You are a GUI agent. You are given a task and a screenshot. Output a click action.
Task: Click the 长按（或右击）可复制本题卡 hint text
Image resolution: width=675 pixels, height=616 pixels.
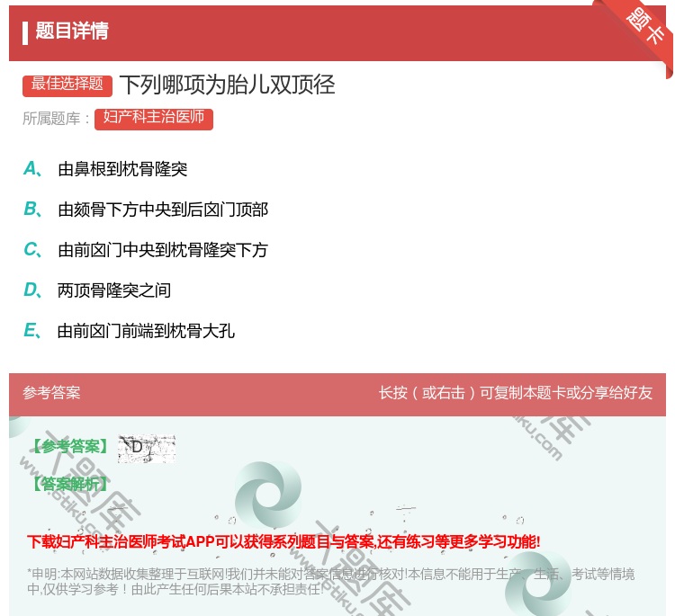click(516, 393)
